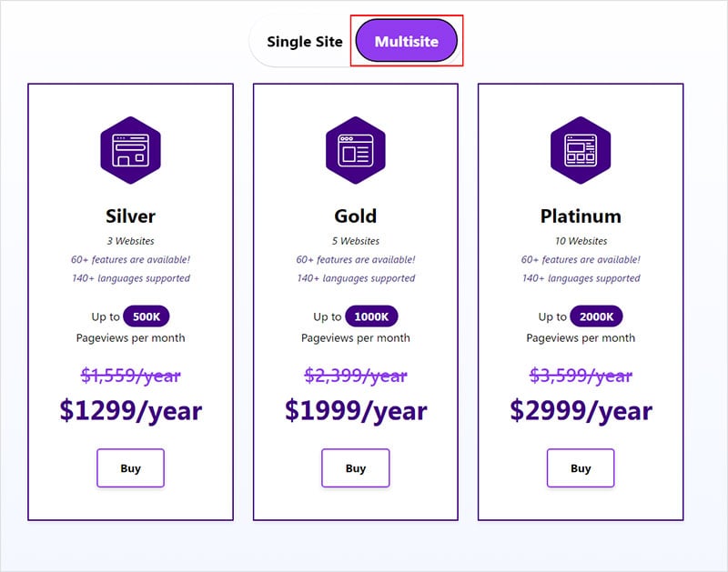This screenshot has width=728, height=572.
Task: Buy the Gold plan
Action: point(355,468)
